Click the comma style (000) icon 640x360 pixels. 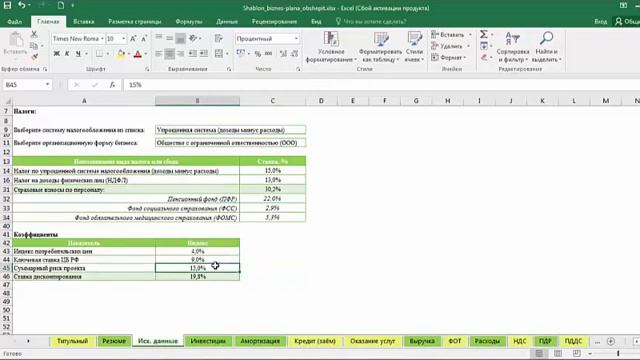click(x=269, y=53)
